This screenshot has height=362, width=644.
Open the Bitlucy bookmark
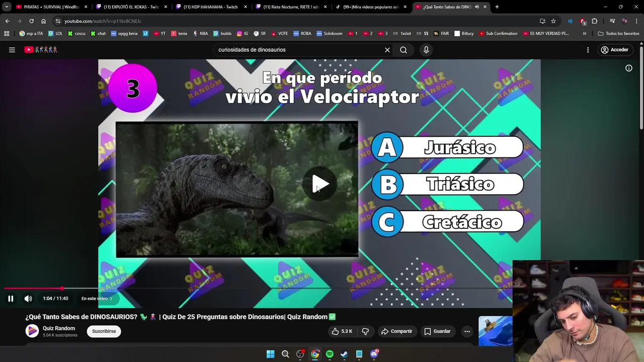click(x=464, y=34)
